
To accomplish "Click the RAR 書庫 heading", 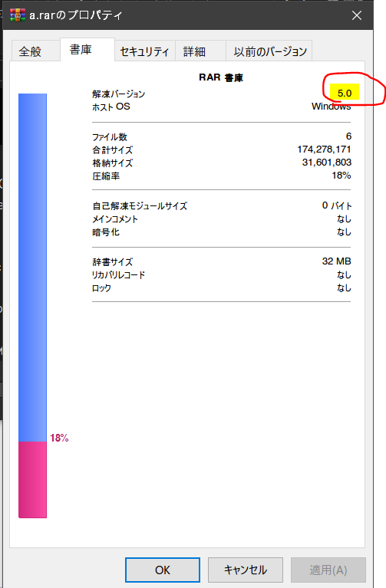I will [x=221, y=77].
